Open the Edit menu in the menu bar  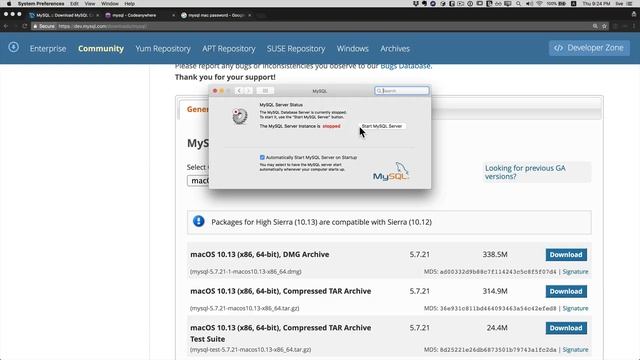click(74, 3)
